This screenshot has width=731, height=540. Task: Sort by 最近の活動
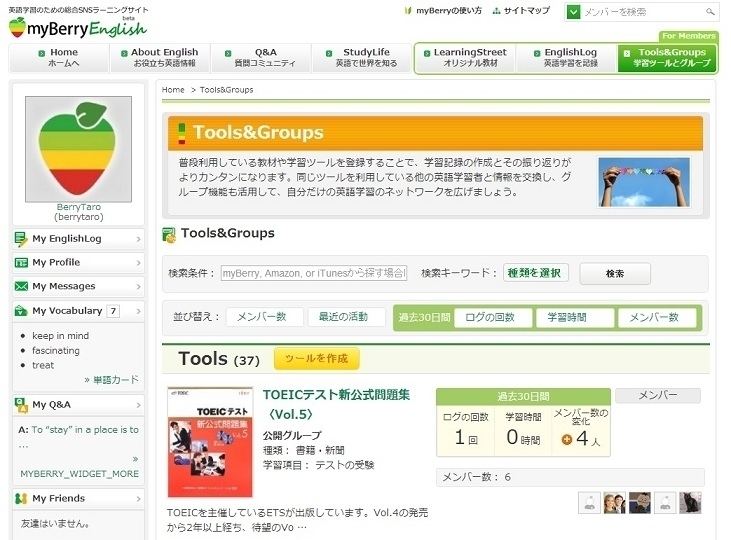[x=346, y=317]
